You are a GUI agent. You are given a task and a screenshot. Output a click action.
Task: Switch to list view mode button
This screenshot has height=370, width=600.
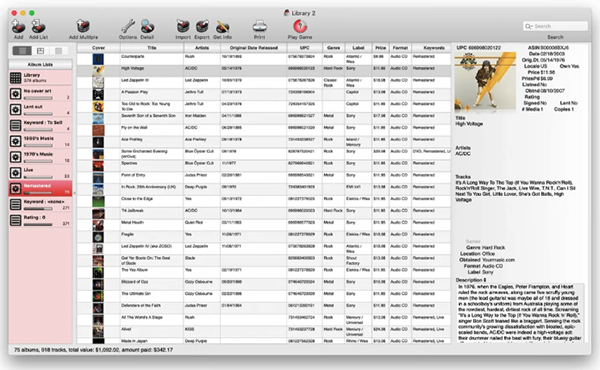(22, 51)
